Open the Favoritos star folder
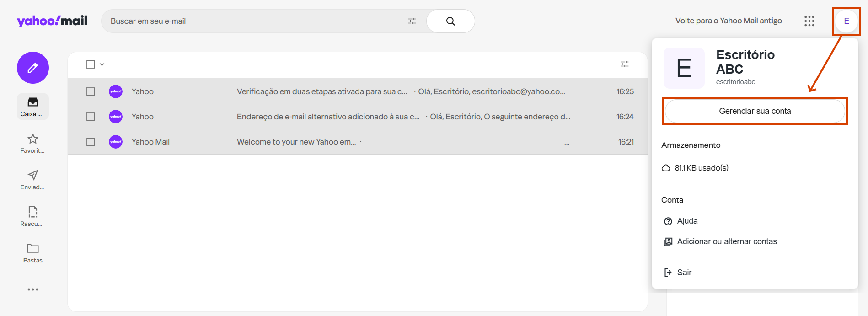The height and width of the screenshot is (316, 868). point(33,143)
